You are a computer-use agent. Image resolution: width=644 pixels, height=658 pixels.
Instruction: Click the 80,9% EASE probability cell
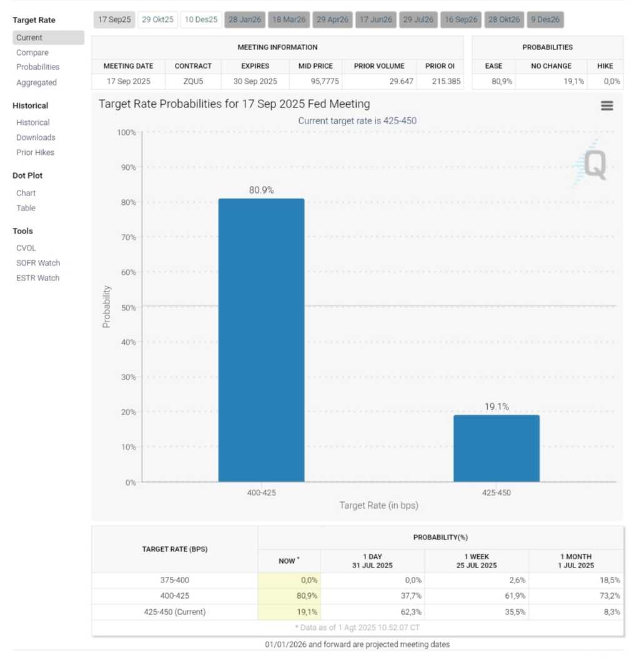(x=493, y=81)
